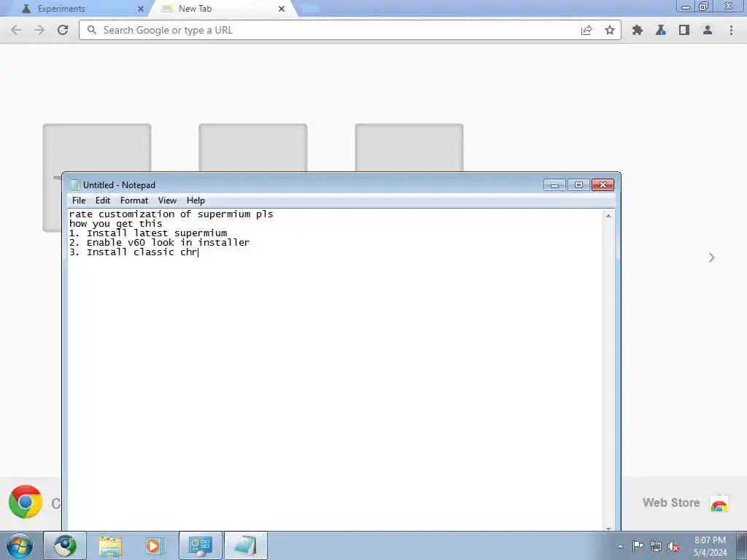Close the New Tab tab

(282, 9)
